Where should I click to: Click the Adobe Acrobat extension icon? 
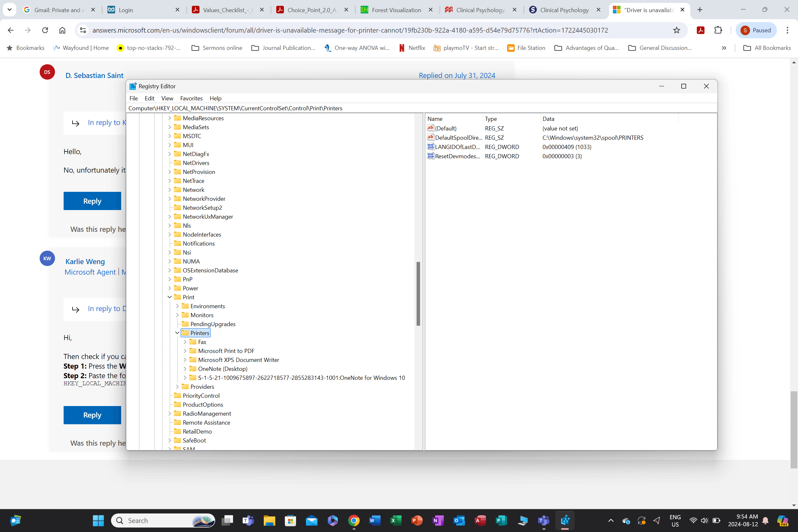(700, 30)
